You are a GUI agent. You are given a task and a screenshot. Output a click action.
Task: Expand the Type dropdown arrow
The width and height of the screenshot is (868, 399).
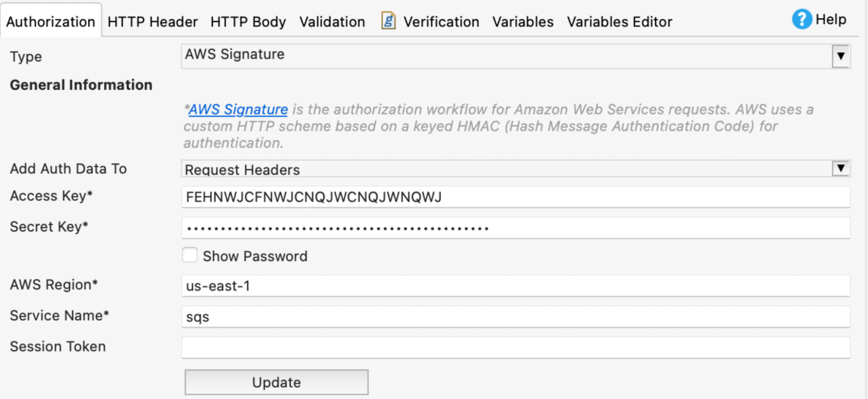click(841, 56)
